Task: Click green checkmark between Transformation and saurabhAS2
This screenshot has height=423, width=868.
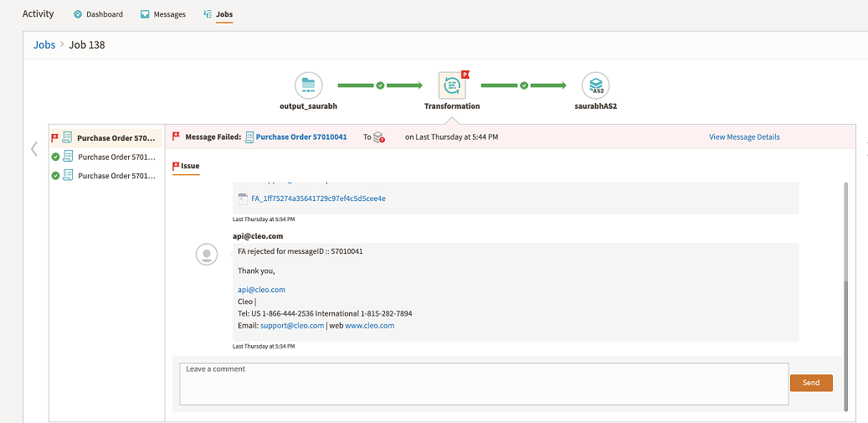Action: click(524, 85)
